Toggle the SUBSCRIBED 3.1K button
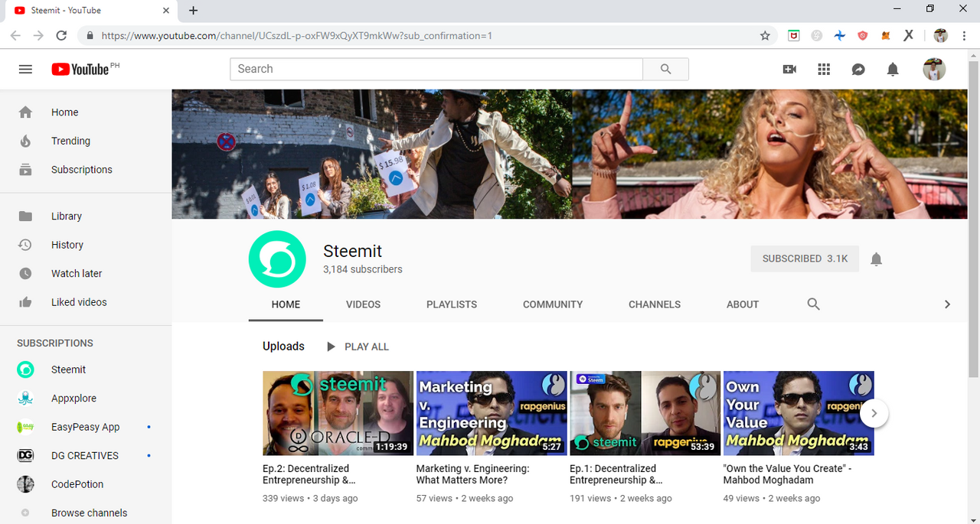 [805, 259]
